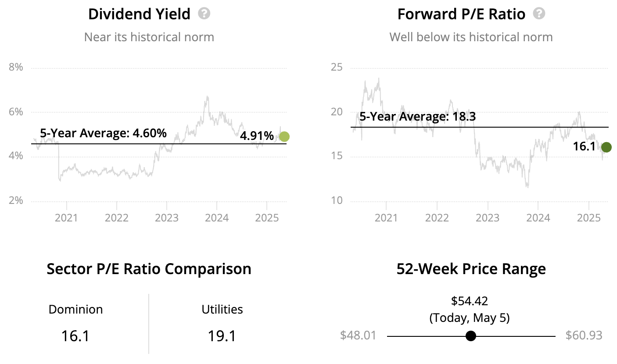
Task: Click the dark green 16.1 P/E dot
Action: 606,147
